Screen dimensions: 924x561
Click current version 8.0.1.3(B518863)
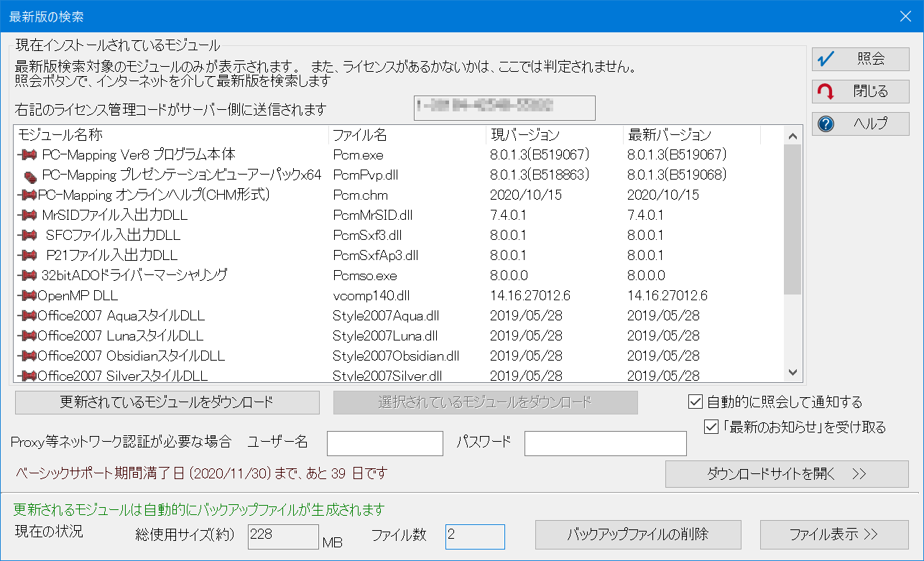point(540,175)
